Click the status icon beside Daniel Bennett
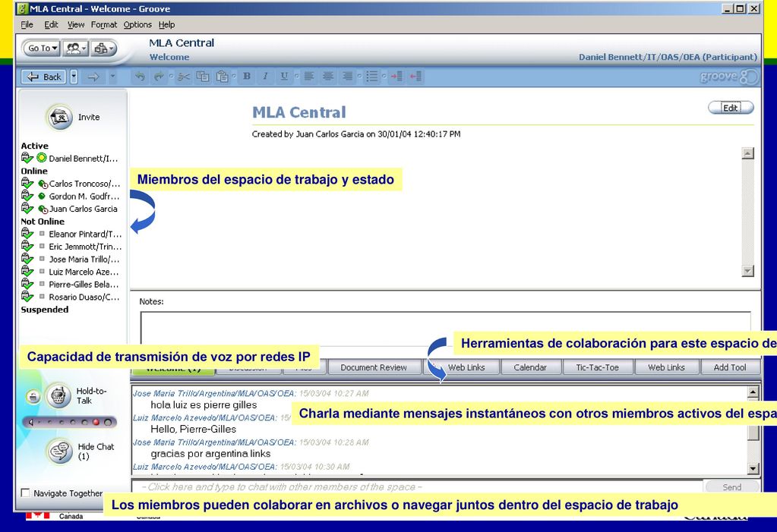The width and height of the screenshot is (777, 532). (x=42, y=158)
